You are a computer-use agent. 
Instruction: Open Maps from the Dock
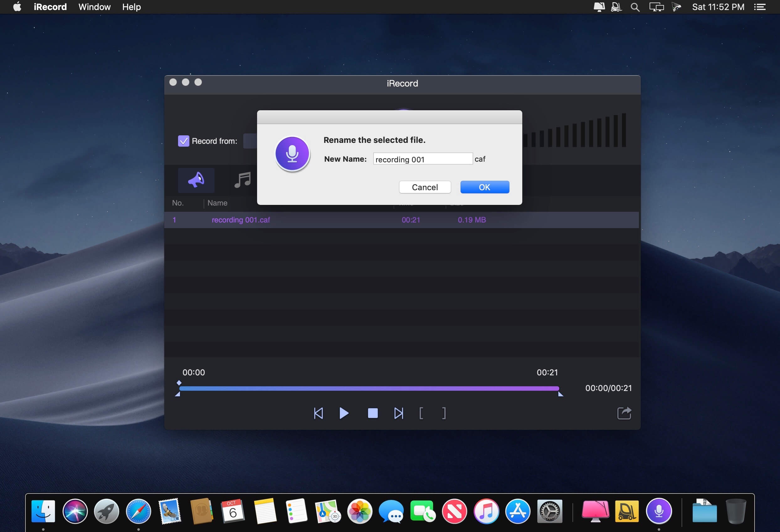pyautogui.click(x=328, y=511)
